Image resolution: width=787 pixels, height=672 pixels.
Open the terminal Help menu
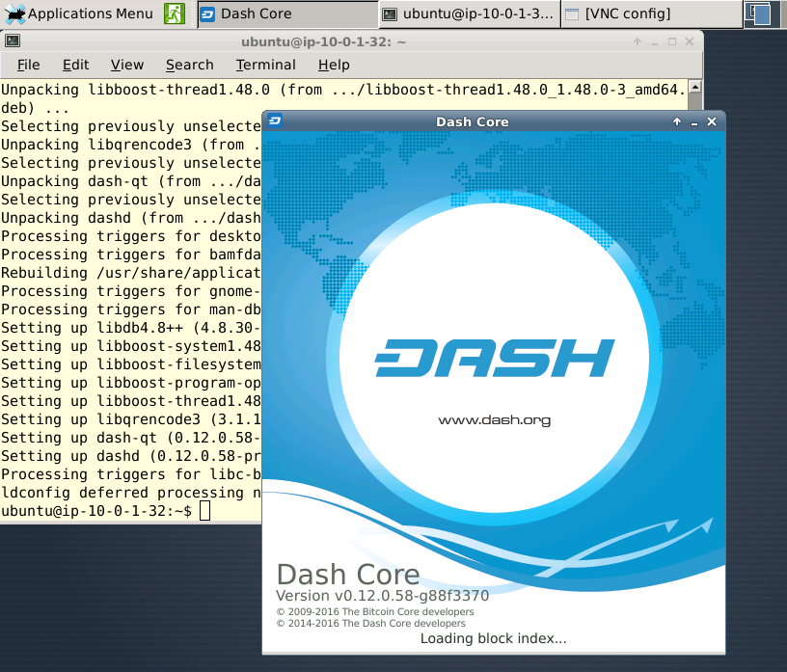tap(334, 65)
